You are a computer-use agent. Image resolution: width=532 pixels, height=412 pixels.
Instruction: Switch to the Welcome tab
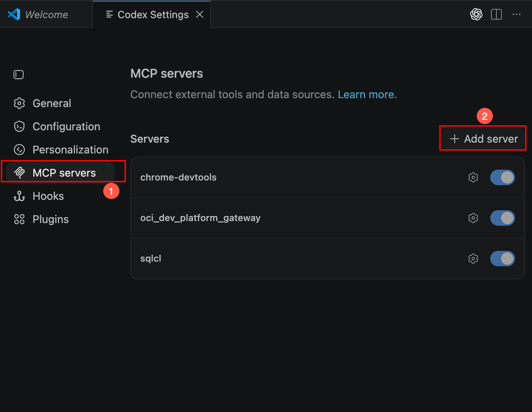click(x=46, y=15)
